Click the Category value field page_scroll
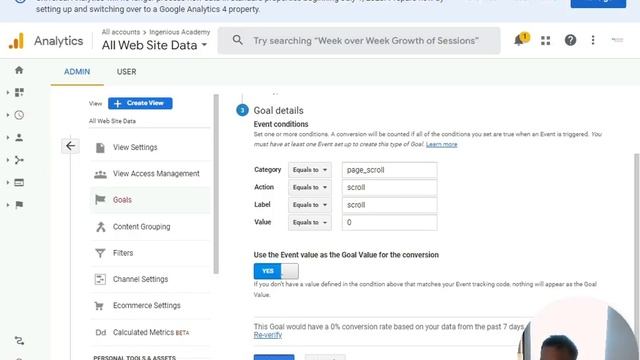Screen dimensions: 640x360 389,170
